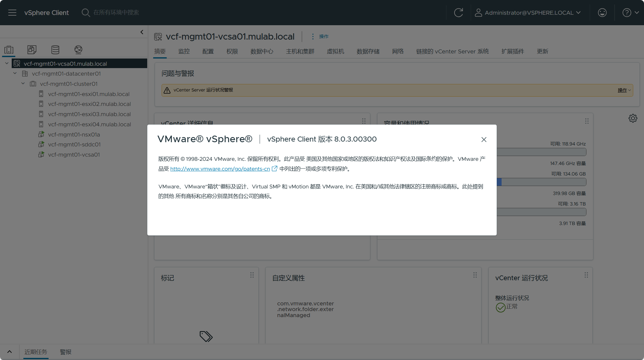Click the warning icon in alarm banner

[x=167, y=90]
